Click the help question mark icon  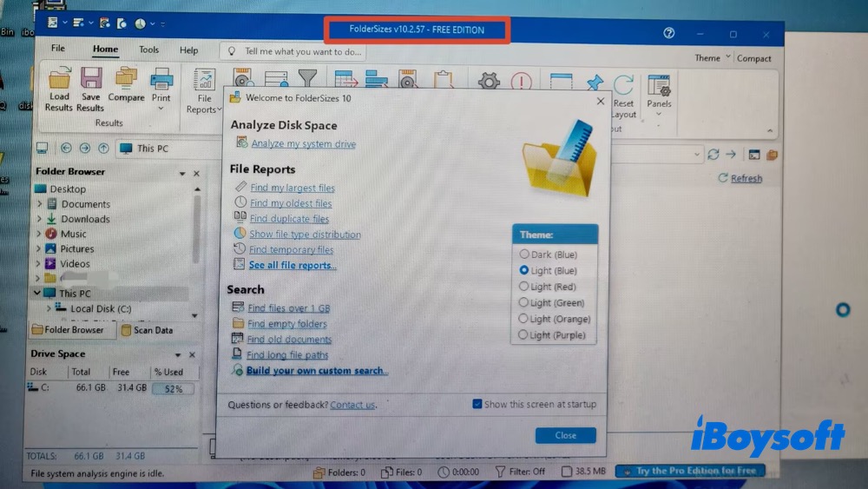668,33
